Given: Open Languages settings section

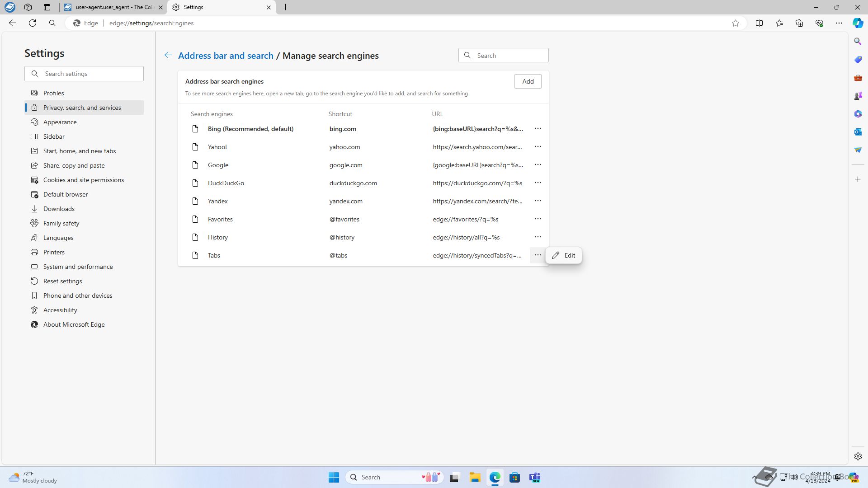Looking at the screenshot, I should (84, 238).
